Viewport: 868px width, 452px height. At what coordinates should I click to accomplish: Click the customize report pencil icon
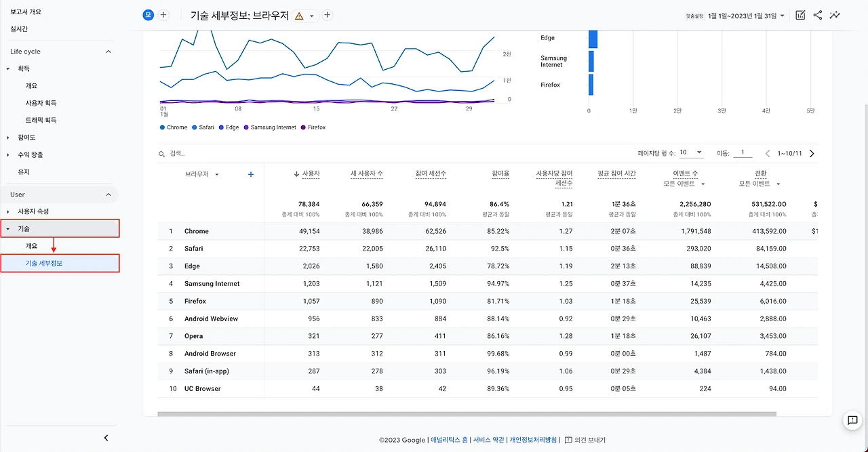(x=800, y=15)
